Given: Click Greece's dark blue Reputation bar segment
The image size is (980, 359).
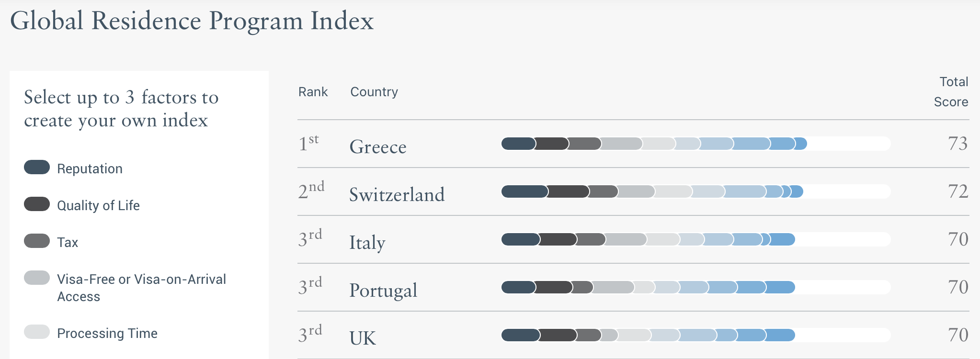Looking at the screenshot, I should coord(518,144).
